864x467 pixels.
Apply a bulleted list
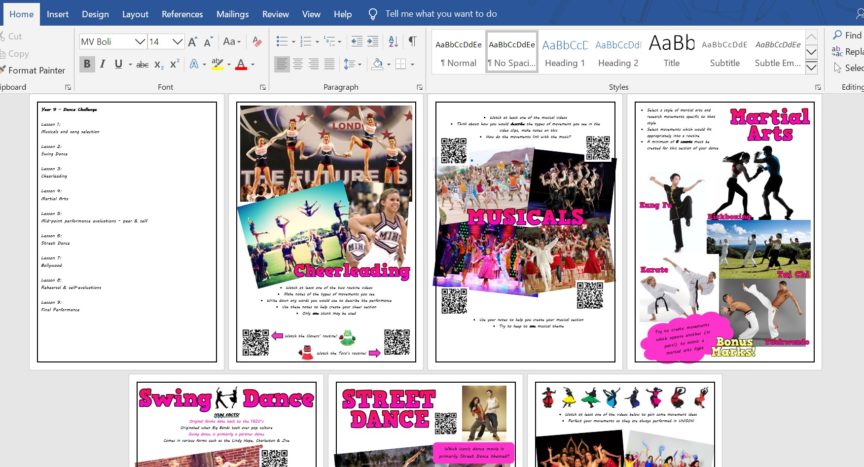click(x=282, y=42)
